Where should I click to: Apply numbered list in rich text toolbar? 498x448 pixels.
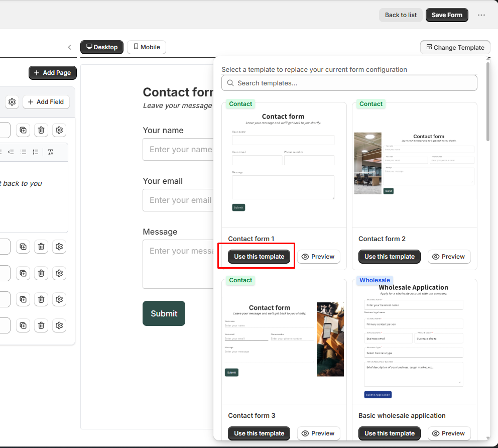35,152
